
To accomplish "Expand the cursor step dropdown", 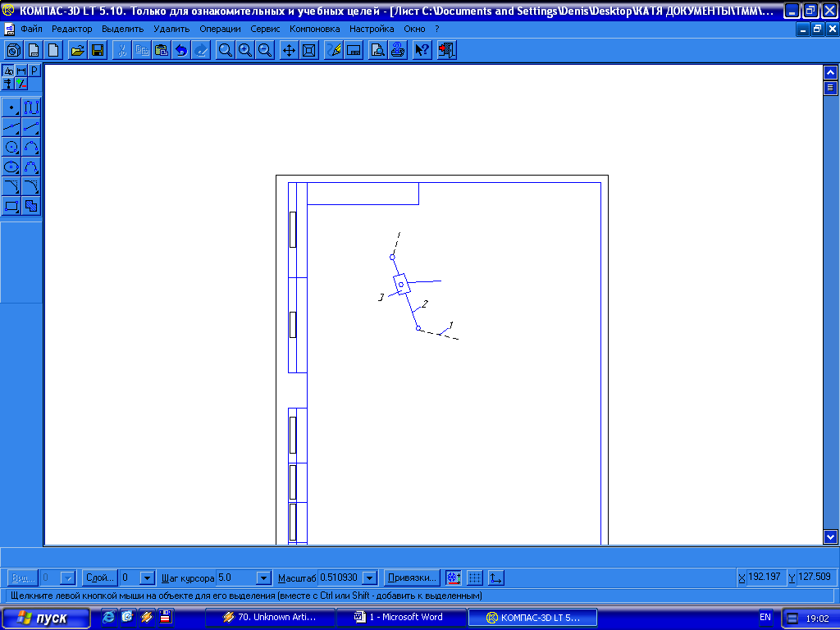I will point(263,578).
